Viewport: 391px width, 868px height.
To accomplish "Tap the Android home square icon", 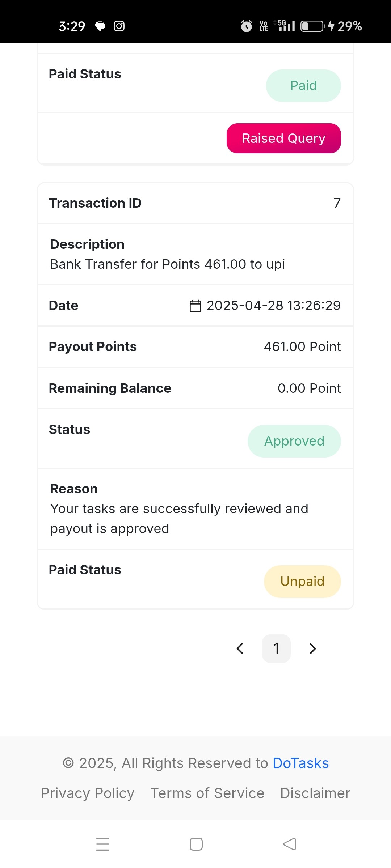I will pyautogui.click(x=196, y=844).
